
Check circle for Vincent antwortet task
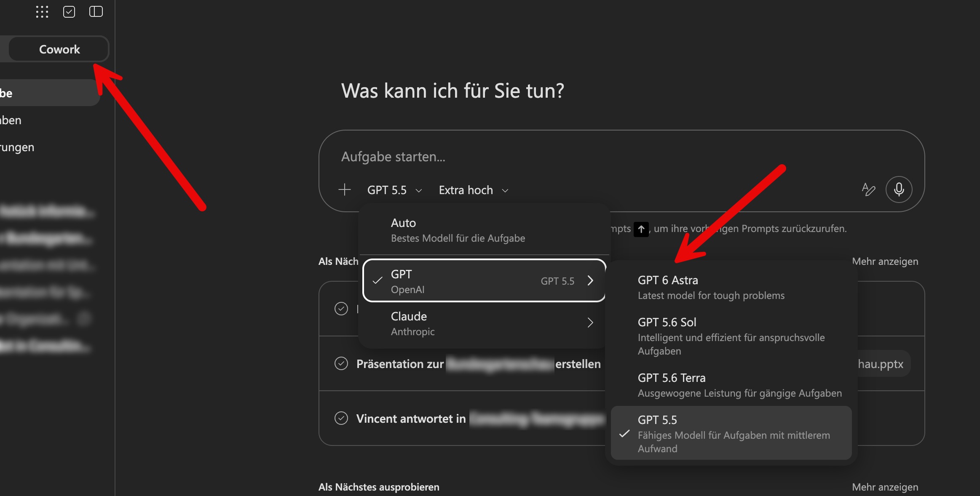pos(341,418)
